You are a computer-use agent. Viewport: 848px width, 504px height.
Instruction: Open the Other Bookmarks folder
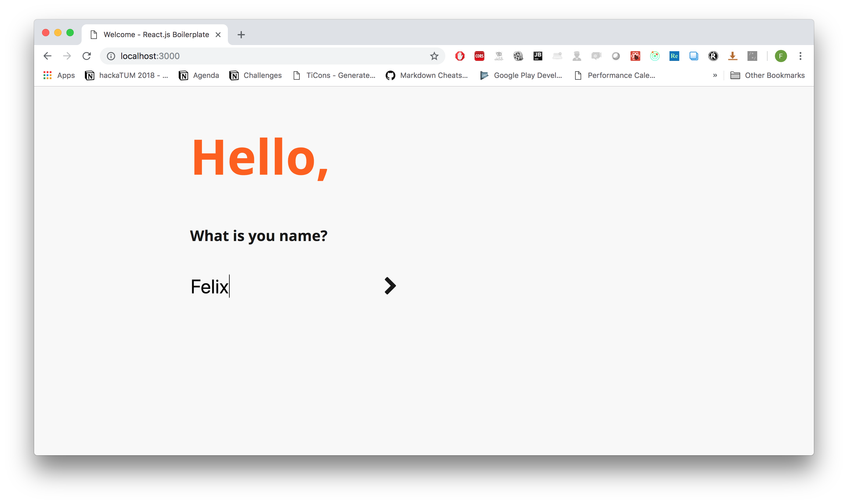768,75
